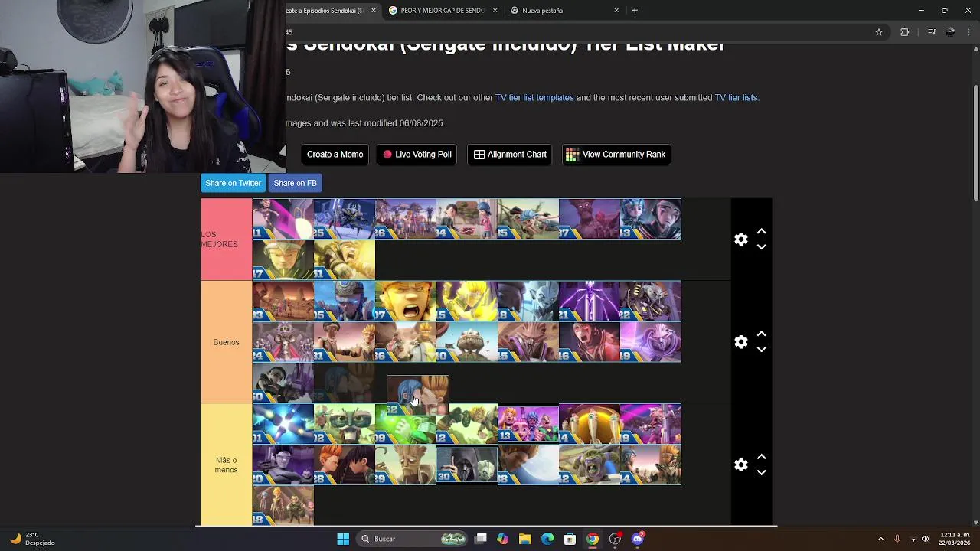Open the Chrome profile avatar
The image size is (980, 551).
click(x=951, y=32)
